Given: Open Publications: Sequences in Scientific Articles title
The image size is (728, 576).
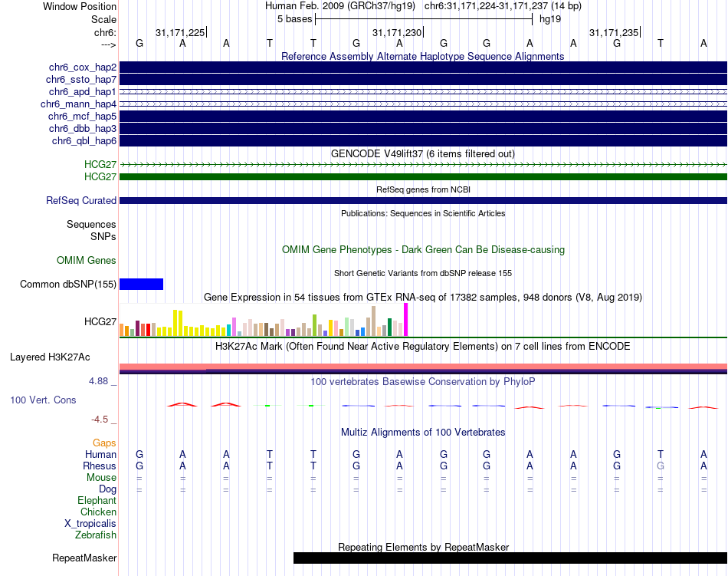Looking at the screenshot, I should (423, 213).
